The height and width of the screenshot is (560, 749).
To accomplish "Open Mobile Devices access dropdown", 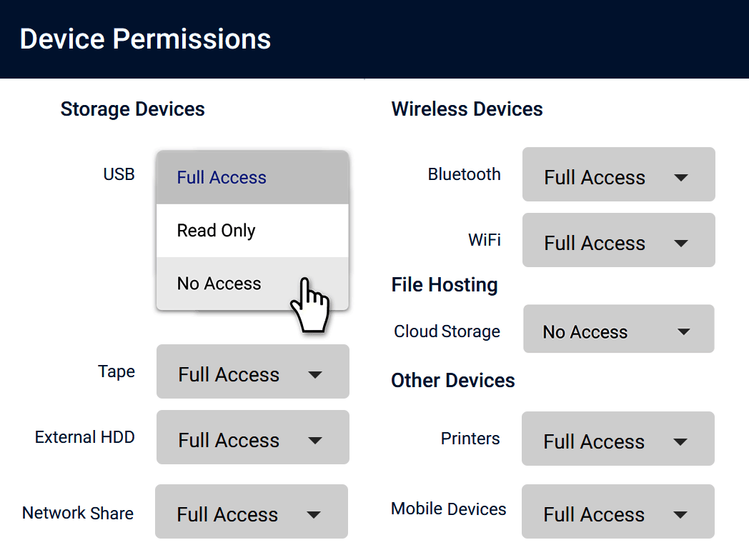I will point(617,511).
